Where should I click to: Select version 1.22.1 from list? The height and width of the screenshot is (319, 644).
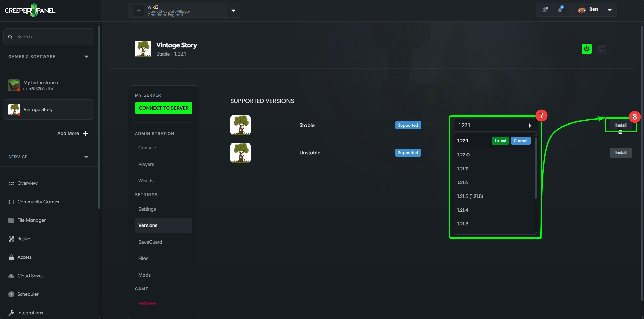[x=494, y=141]
